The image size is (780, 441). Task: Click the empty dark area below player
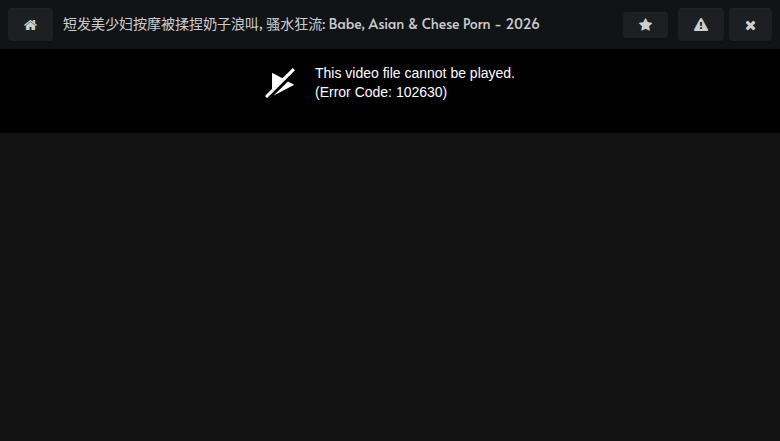point(390,287)
